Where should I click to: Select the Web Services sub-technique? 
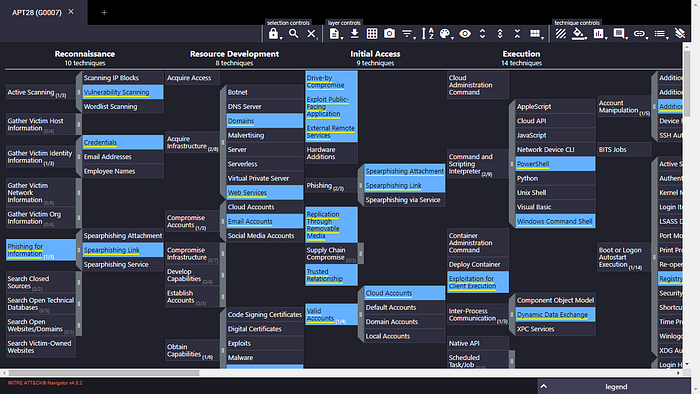(265, 192)
